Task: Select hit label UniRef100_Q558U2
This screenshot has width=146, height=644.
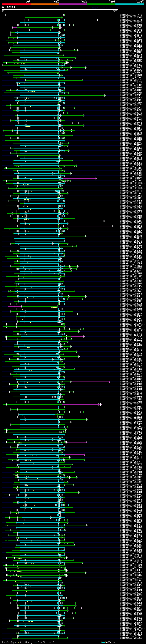Action: (x=131, y=47)
